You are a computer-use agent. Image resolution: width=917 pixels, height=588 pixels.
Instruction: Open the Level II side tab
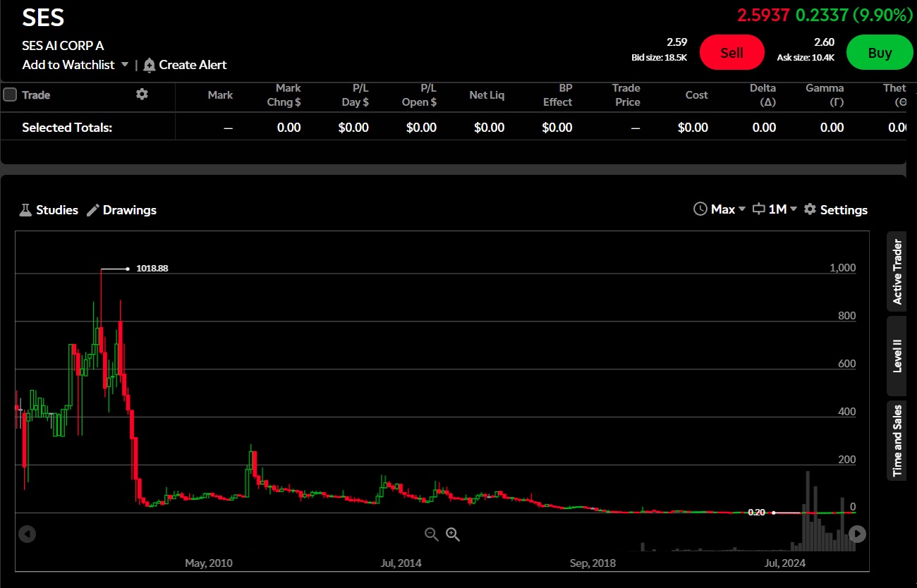897,356
